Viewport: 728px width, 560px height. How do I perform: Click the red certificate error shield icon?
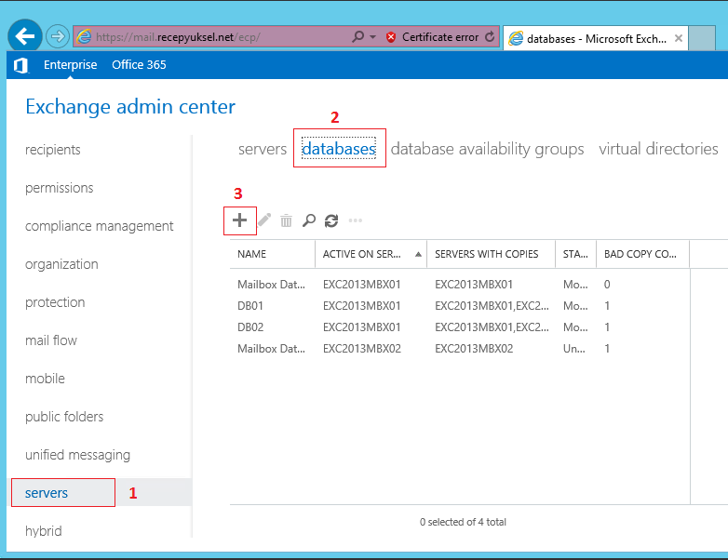[x=391, y=37]
